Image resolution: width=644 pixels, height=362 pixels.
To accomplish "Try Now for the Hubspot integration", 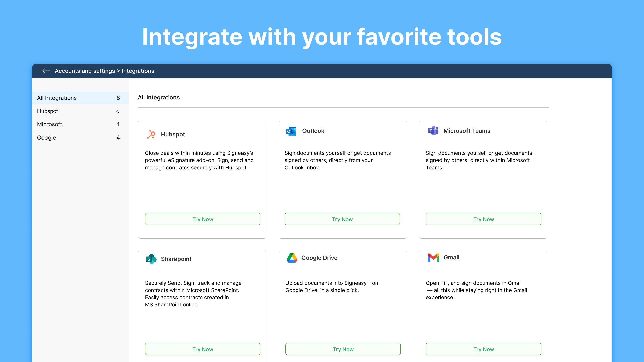I will [x=202, y=219].
